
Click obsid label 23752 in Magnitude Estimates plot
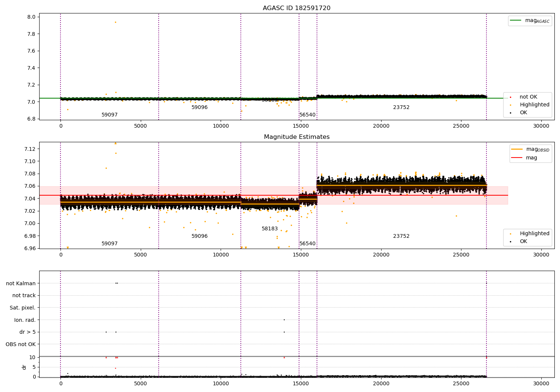pos(401,236)
